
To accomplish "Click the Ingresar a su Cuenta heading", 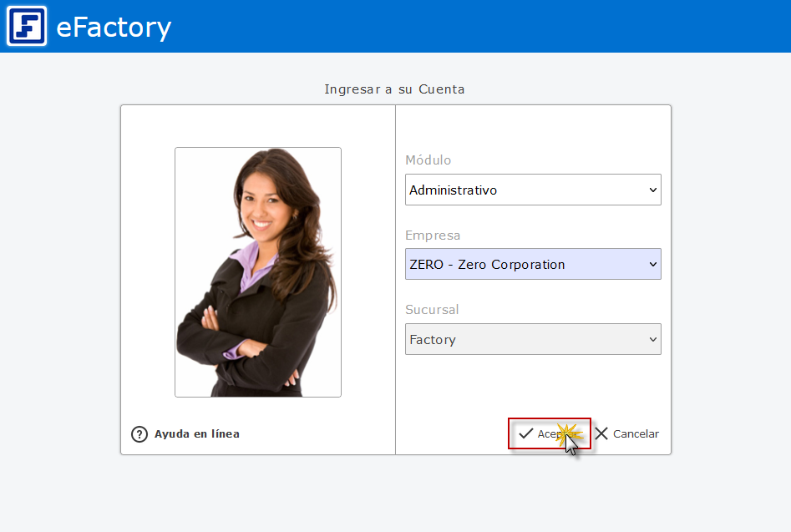I will (x=394, y=89).
